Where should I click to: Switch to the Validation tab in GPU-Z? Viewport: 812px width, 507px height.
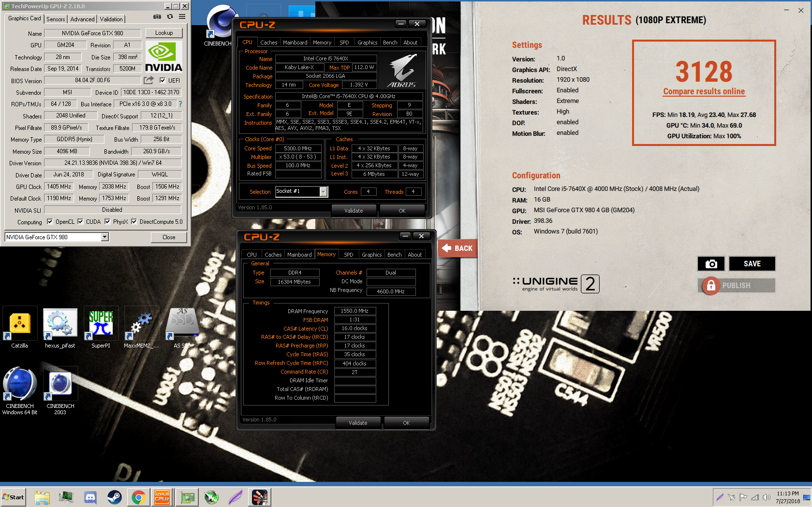(x=111, y=19)
